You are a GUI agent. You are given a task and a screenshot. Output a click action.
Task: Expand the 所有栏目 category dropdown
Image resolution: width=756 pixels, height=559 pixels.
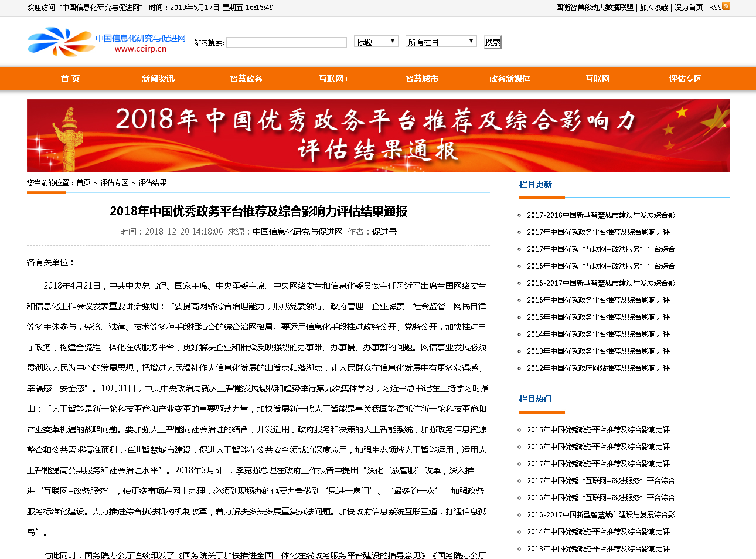point(441,42)
